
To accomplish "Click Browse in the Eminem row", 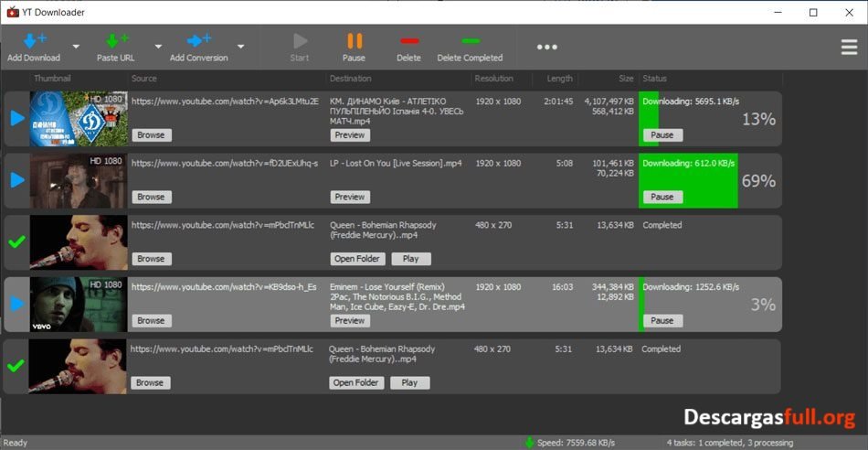I will coord(152,320).
